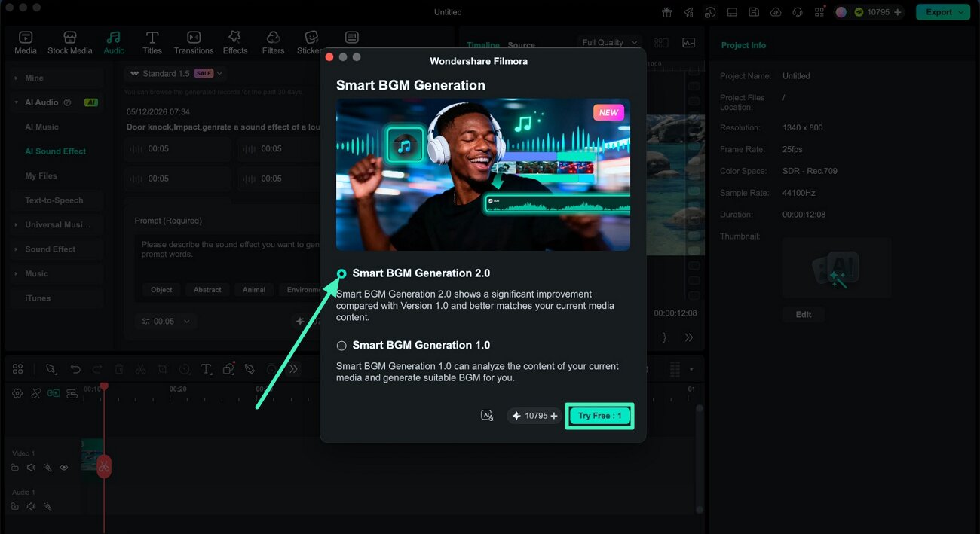Open the Filters tab
This screenshot has height=534, width=980.
[273, 43]
